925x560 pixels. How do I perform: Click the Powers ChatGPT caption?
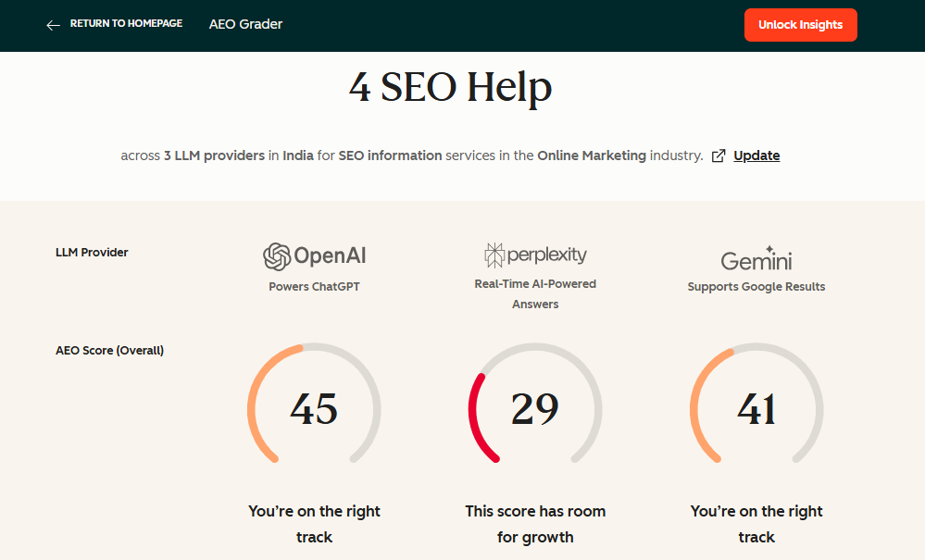point(314,286)
